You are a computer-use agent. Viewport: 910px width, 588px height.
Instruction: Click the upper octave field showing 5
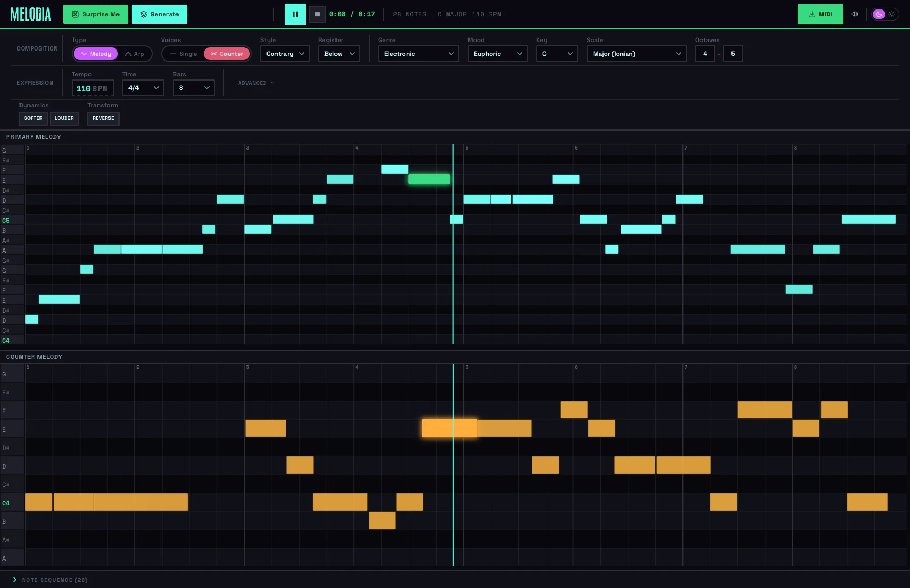pos(733,54)
